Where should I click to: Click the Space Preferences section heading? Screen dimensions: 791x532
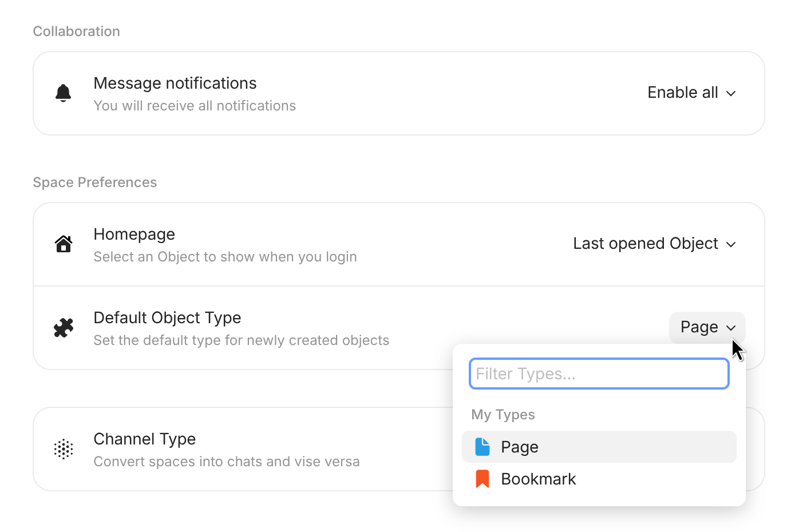(95, 182)
